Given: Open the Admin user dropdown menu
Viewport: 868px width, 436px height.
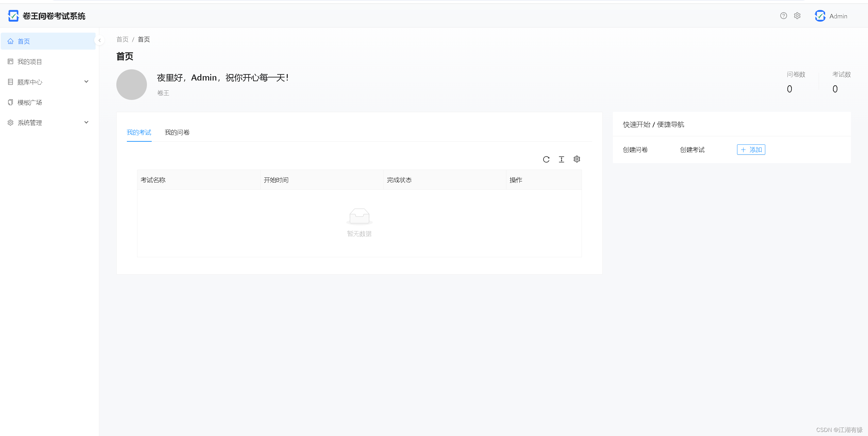Looking at the screenshot, I should [x=838, y=16].
